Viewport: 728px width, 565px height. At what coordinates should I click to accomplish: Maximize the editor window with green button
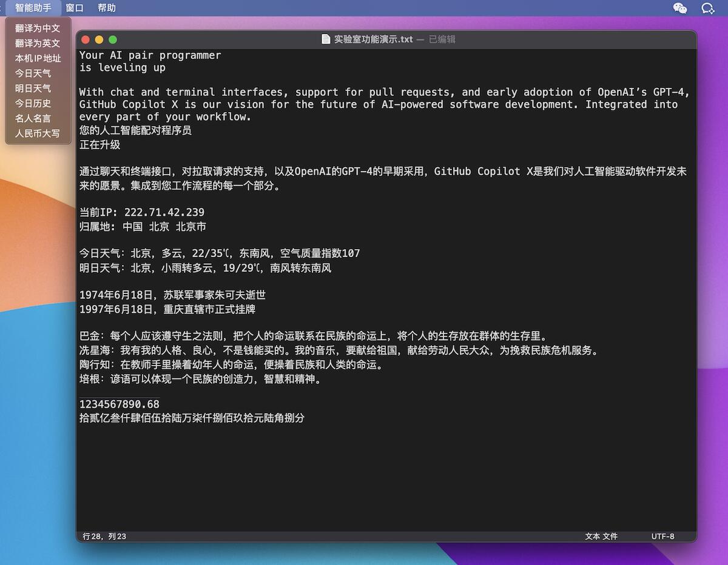click(113, 39)
